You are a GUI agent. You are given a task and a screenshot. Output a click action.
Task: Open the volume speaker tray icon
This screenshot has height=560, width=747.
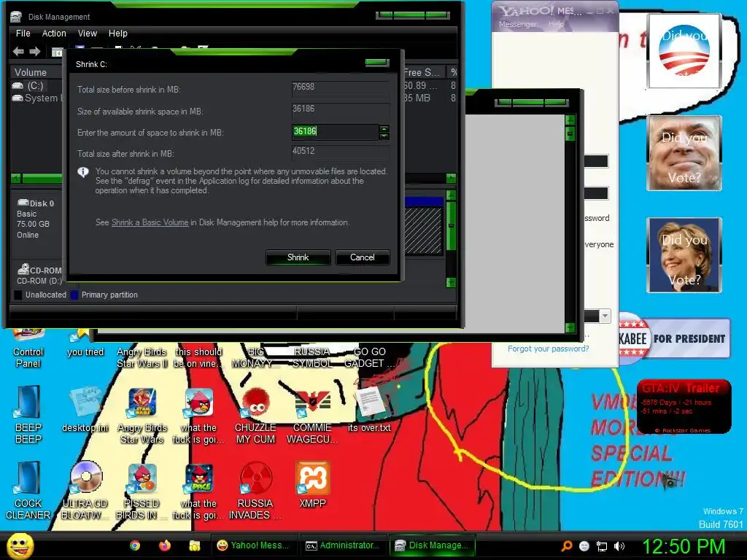619,546
